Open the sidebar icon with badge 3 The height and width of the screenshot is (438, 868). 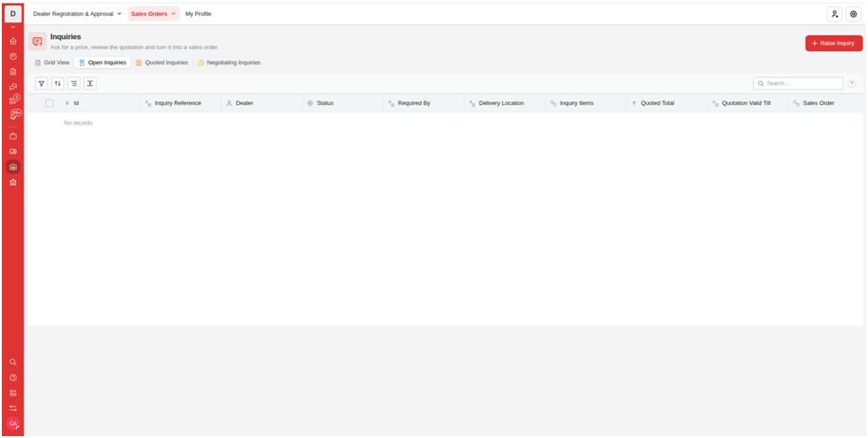click(14, 100)
